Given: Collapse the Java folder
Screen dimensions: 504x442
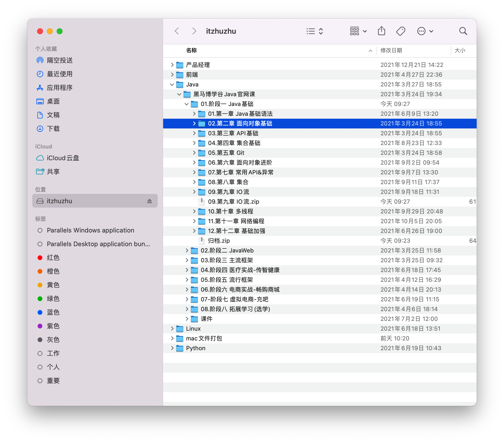Looking at the screenshot, I should coord(172,84).
